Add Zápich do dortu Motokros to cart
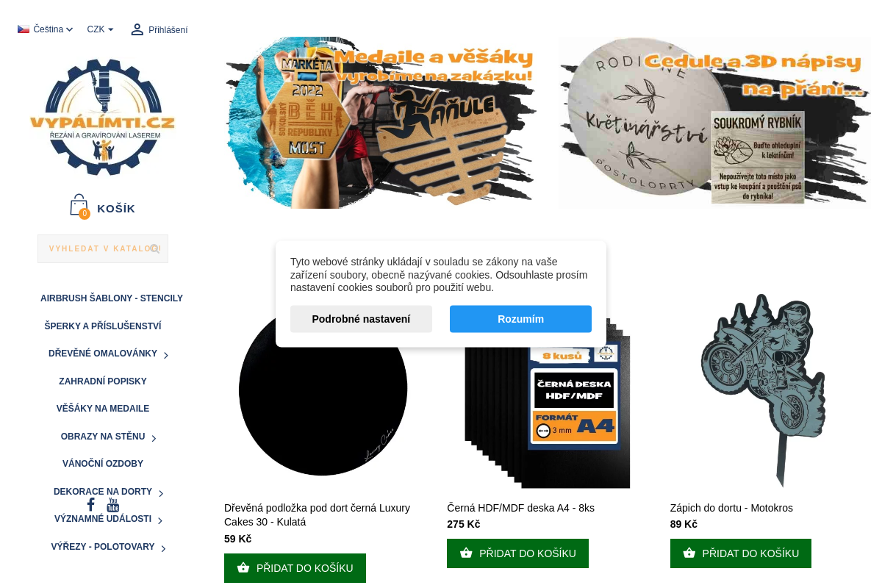882x588 pixels. 741,553
